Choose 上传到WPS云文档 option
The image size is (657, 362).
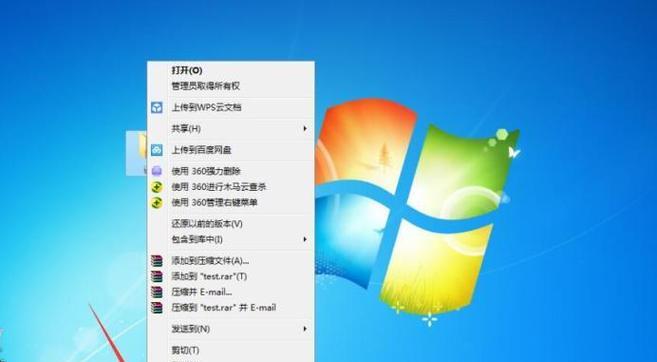click(x=230, y=107)
